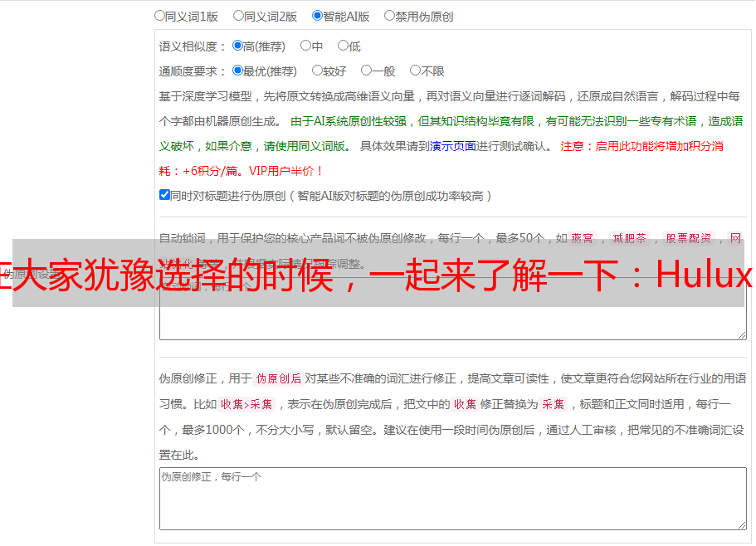The width and height of the screenshot is (756, 546).
Task: Toggle 同时对标题进行伪原创 checkbox
Action: (x=164, y=195)
